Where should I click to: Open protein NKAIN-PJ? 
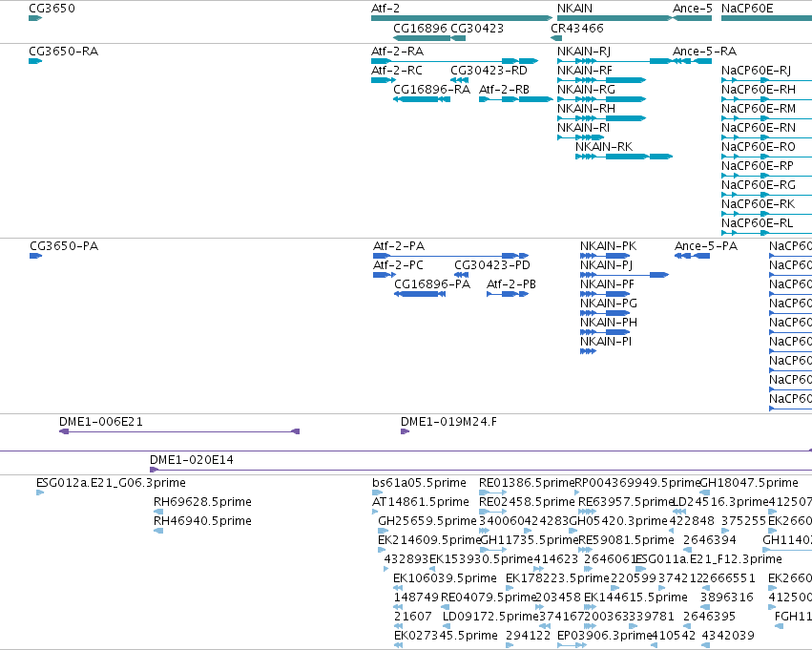607,264
